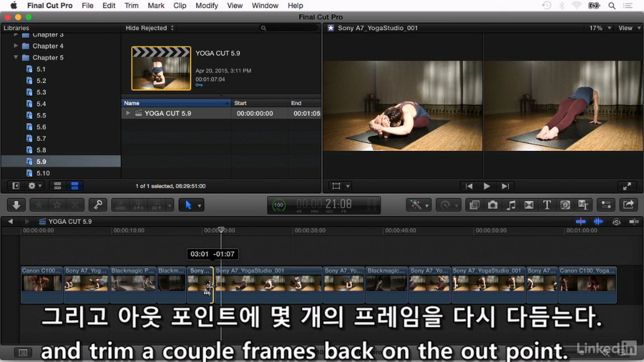Screen dimensions: 644x362
Task: Open the Modify menu
Action: tap(206, 6)
